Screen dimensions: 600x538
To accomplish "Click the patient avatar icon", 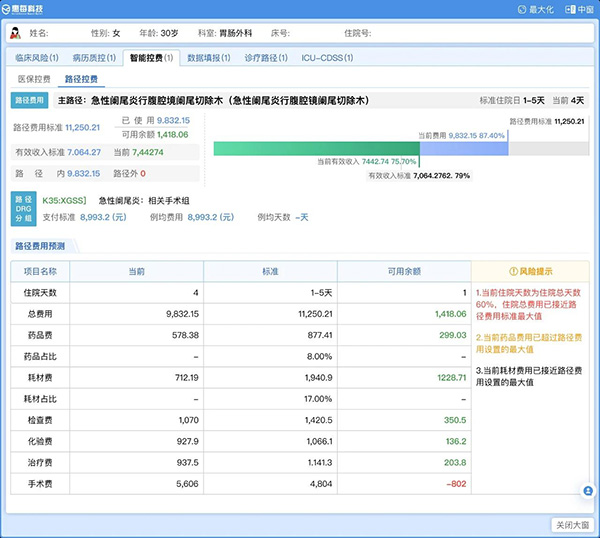I will (x=15, y=33).
